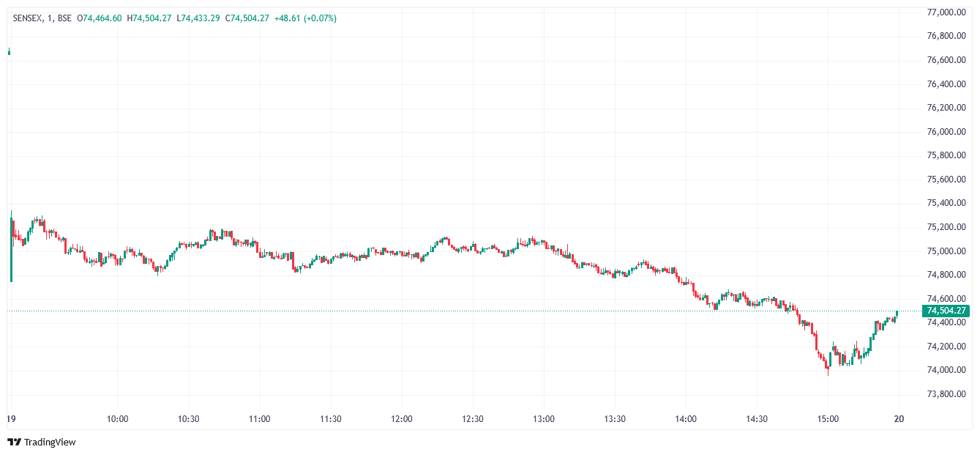
Task: Click the open price value O74,464.60
Action: 100,18
